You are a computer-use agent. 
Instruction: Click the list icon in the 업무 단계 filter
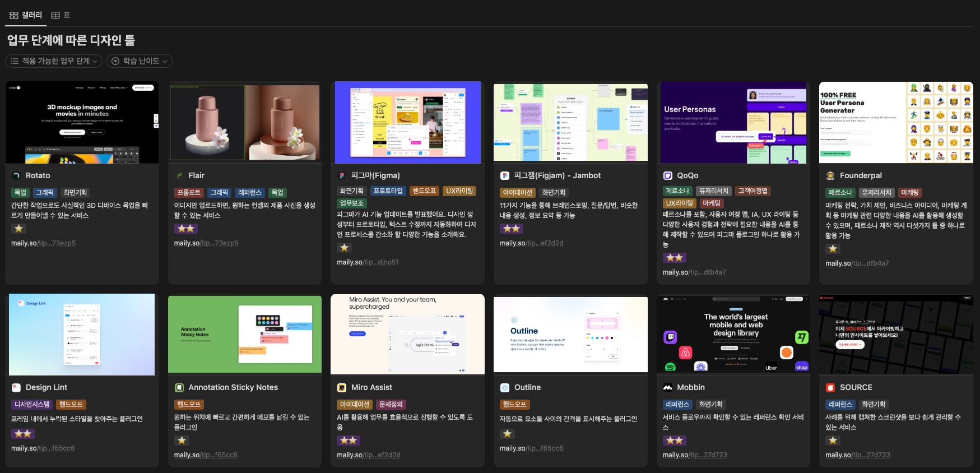[x=15, y=61]
